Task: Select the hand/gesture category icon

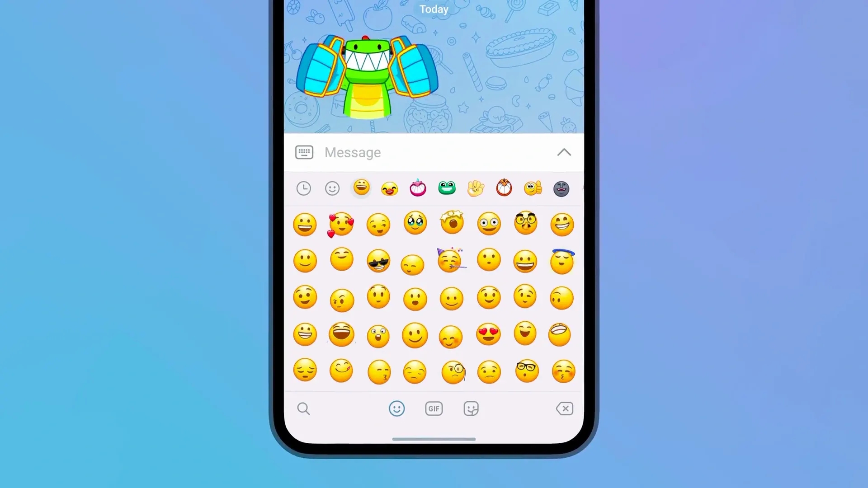Action: 475,188
